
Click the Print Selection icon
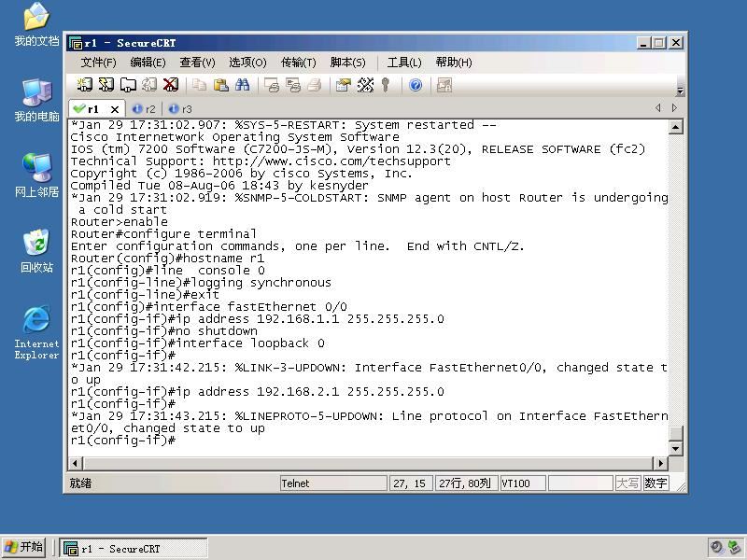293,85
